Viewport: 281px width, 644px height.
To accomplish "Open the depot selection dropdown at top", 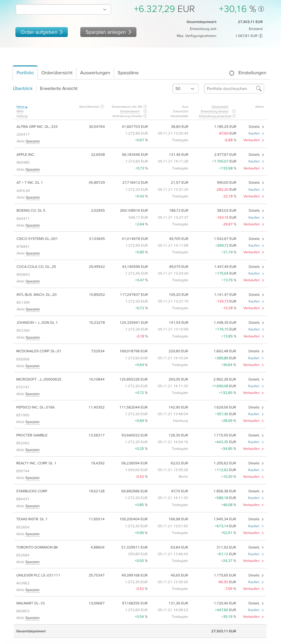I will 63,9.
